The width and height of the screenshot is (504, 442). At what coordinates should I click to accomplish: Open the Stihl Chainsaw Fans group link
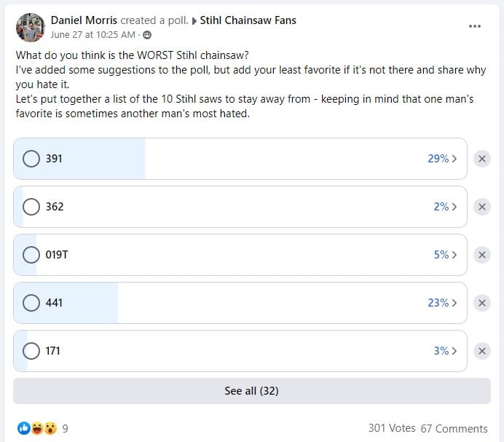coord(248,20)
